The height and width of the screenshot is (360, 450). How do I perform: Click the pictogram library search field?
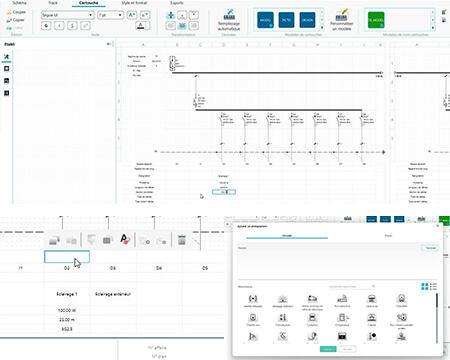[352, 287]
